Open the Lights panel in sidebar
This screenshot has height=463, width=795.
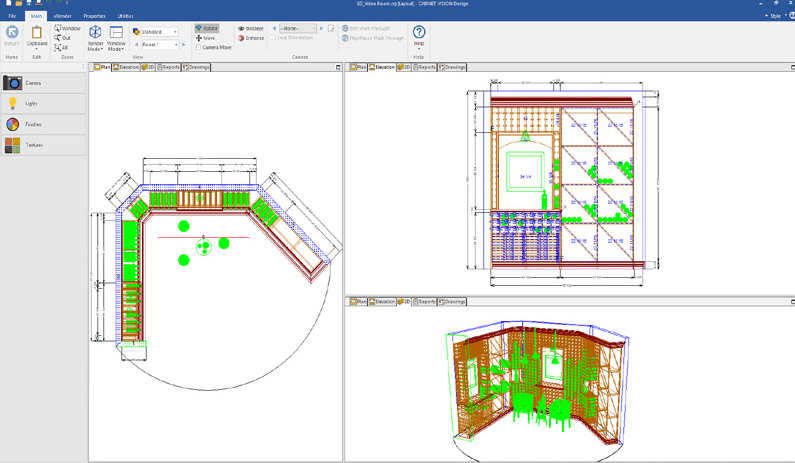click(42, 104)
